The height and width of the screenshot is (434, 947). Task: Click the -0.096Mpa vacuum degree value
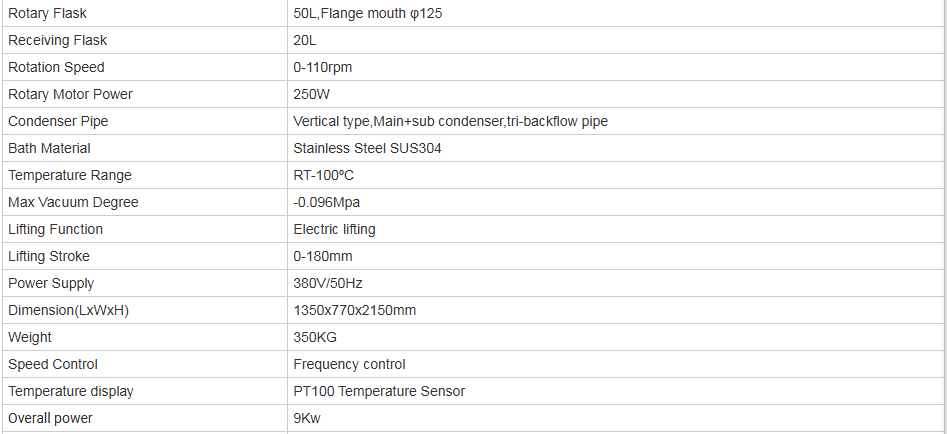(326, 202)
